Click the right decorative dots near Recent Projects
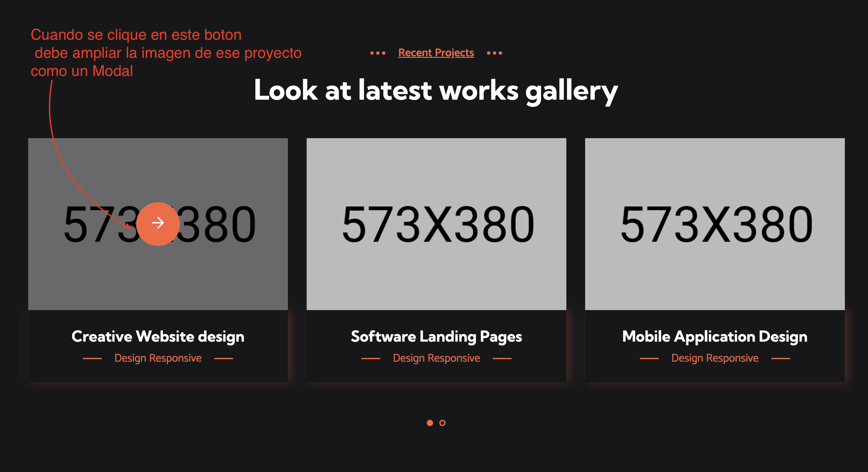The height and width of the screenshot is (472, 868). click(x=494, y=53)
